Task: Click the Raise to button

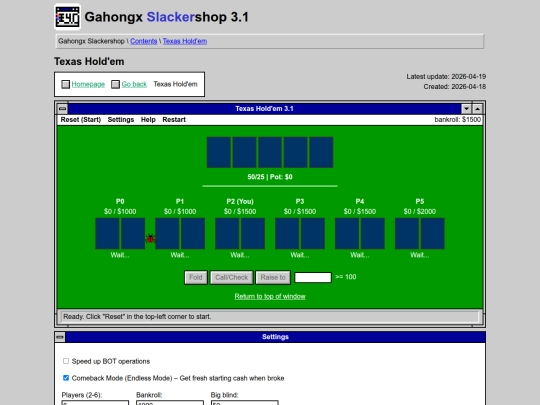Action: (x=273, y=278)
